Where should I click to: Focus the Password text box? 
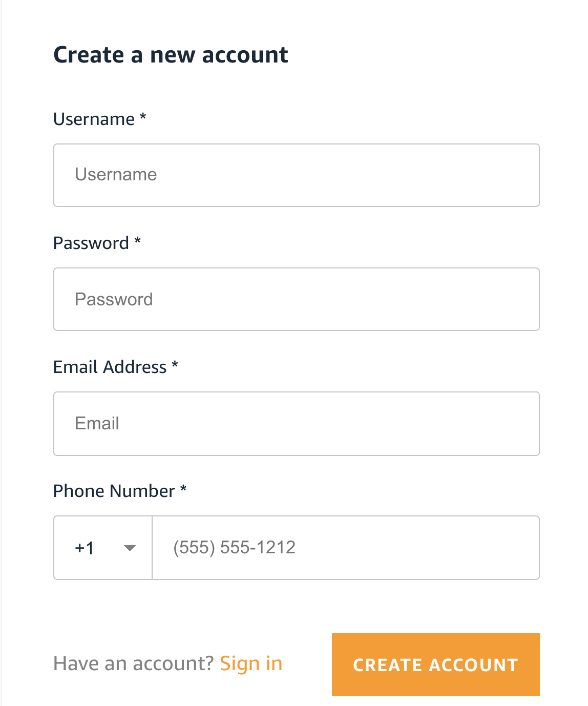click(x=296, y=299)
